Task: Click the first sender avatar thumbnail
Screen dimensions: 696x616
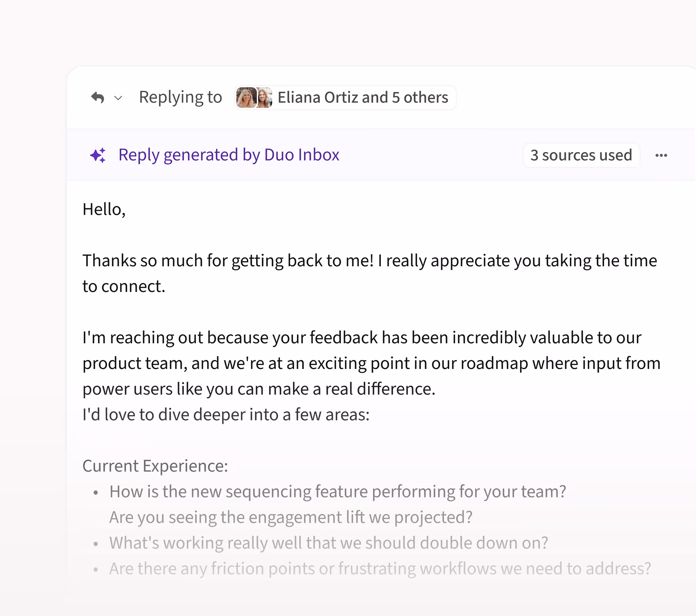Action: pos(247,98)
